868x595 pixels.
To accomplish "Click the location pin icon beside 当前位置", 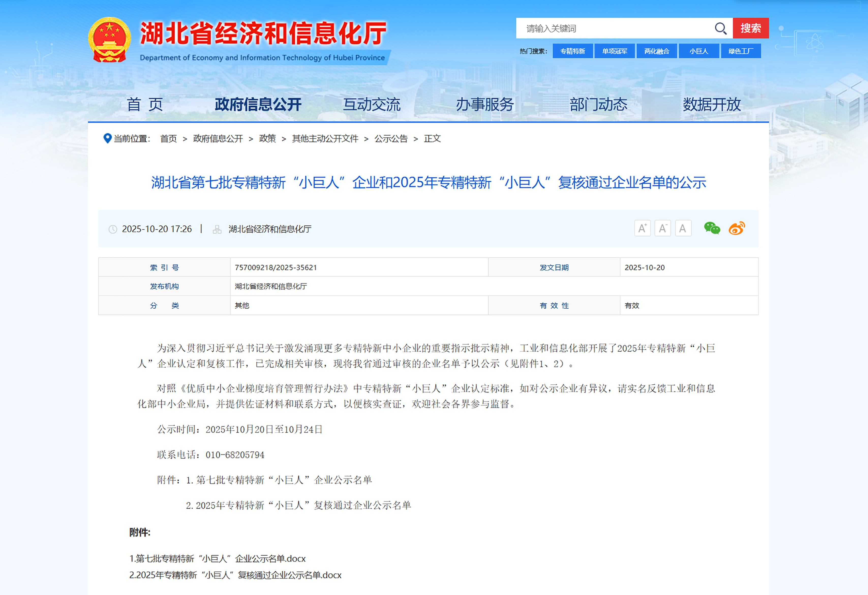I will pos(108,138).
